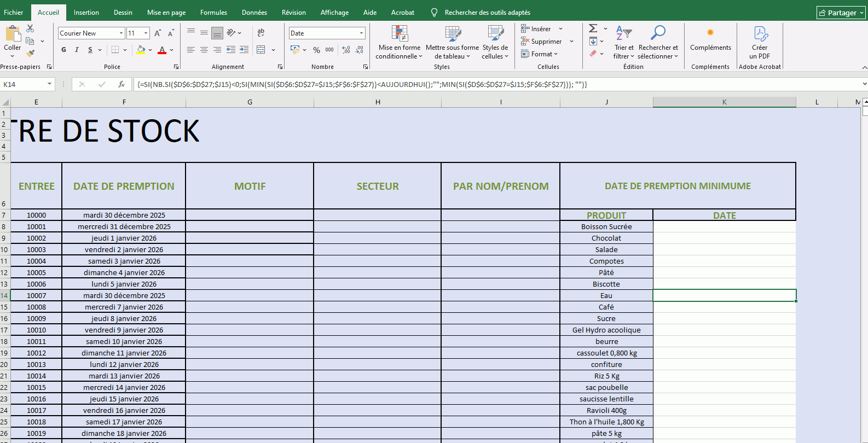
Task: Open the Courier New font dropdown
Action: point(121,33)
